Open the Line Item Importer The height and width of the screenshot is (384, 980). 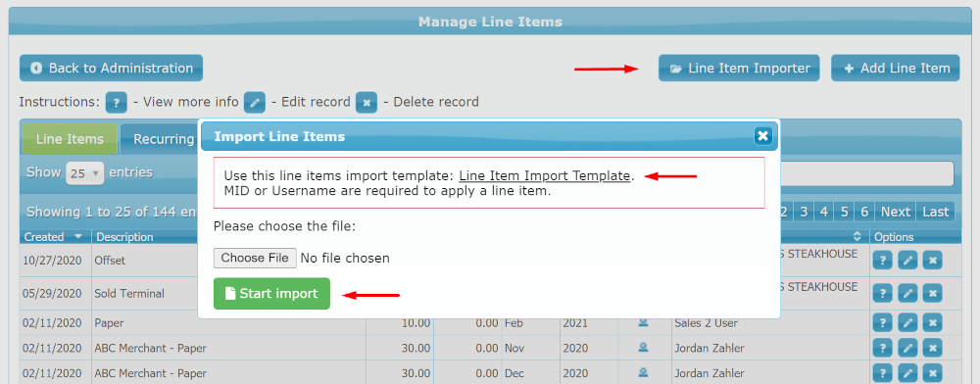point(739,68)
